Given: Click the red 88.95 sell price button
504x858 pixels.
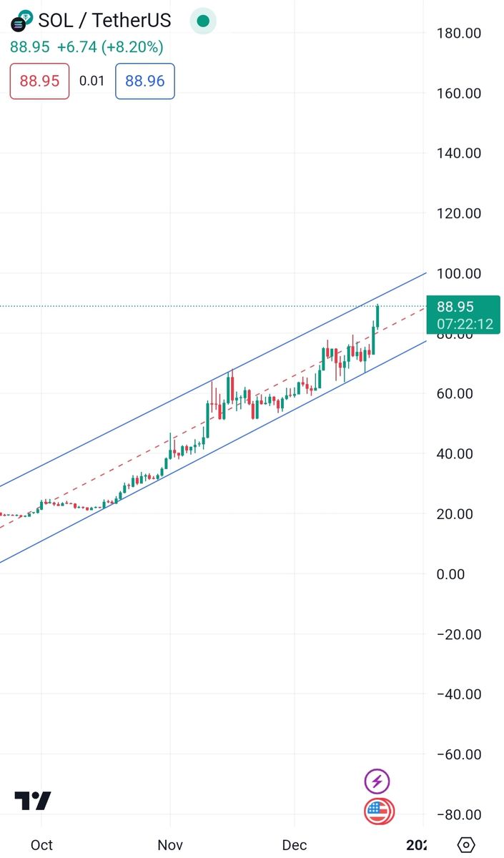Looking at the screenshot, I should [39, 81].
